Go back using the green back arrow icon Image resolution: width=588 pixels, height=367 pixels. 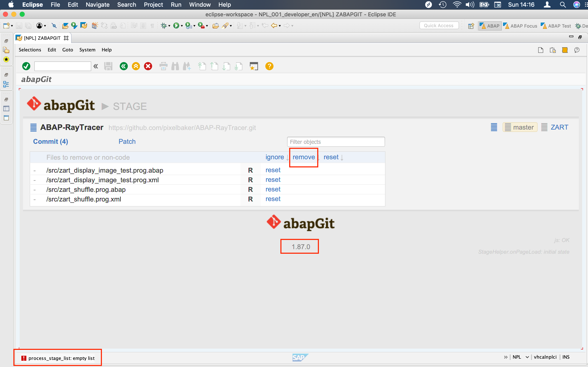coord(124,66)
